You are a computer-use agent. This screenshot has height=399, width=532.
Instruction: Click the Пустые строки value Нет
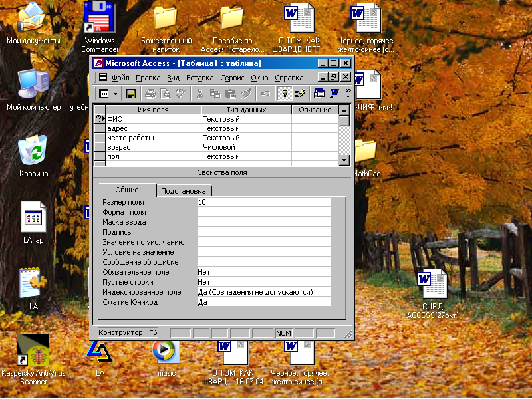point(263,282)
